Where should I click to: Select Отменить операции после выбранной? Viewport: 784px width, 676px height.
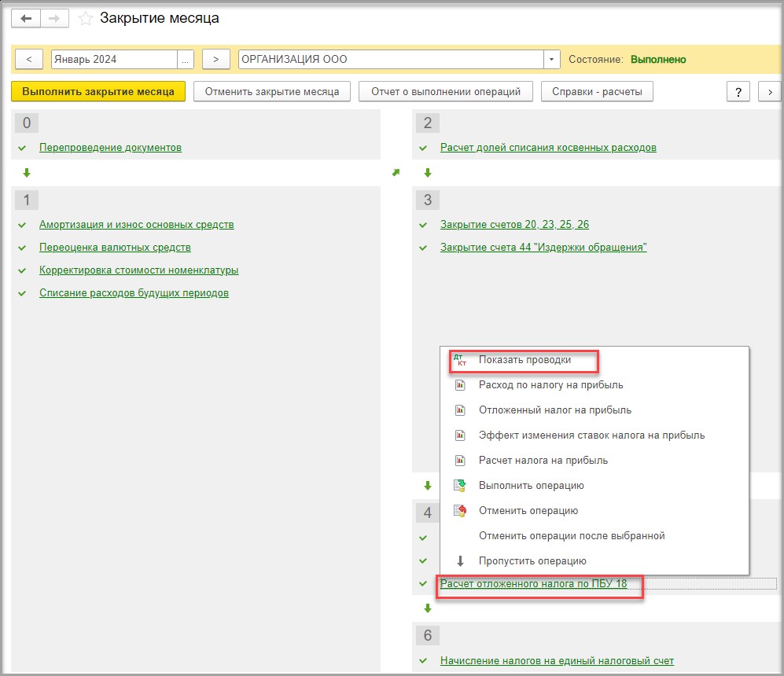(x=594, y=535)
